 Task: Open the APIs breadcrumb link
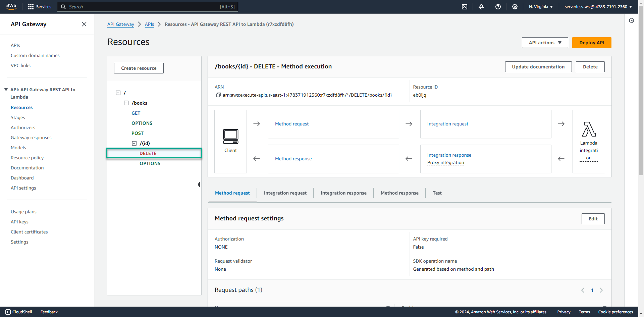[x=150, y=24]
